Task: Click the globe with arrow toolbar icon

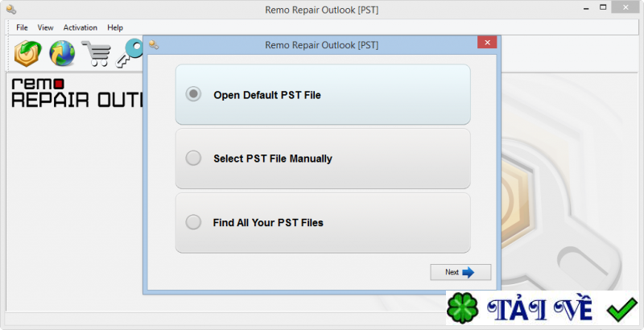Action: (x=62, y=53)
